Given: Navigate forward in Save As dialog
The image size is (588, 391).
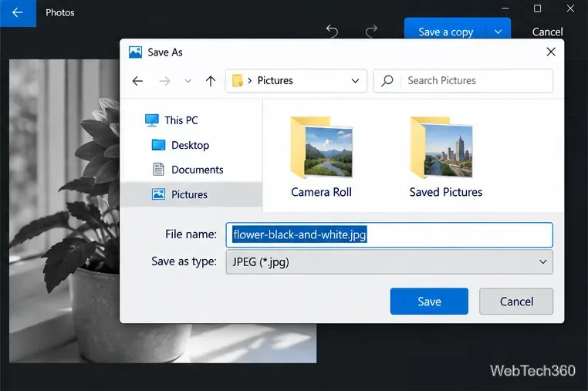Looking at the screenshot, I should click(x=164, y=81).
